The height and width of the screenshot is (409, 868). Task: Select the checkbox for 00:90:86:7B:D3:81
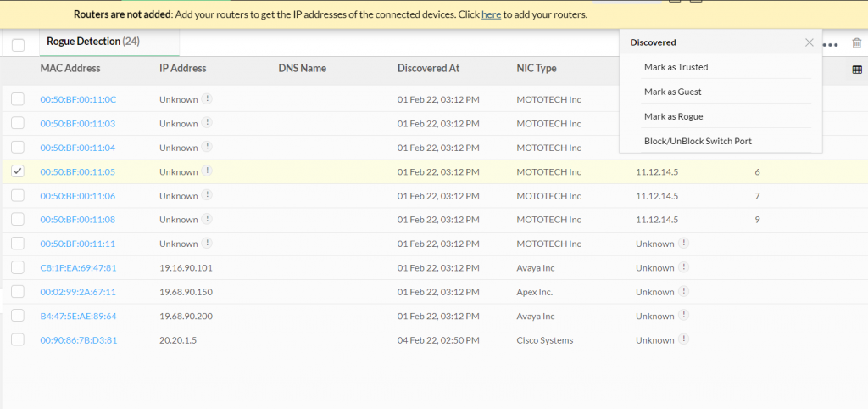pyautogui.click(x=18, y=340)
